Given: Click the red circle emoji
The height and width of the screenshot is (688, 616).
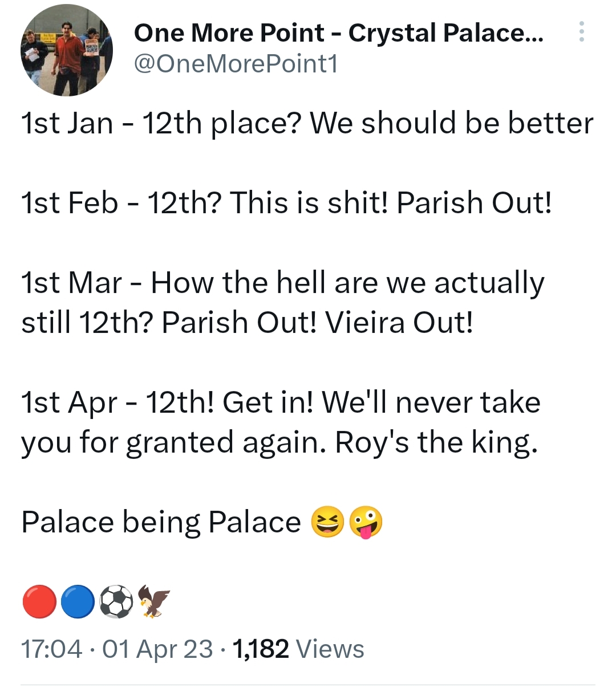Looking at the screenshot, I should click(x=39, y=602).
